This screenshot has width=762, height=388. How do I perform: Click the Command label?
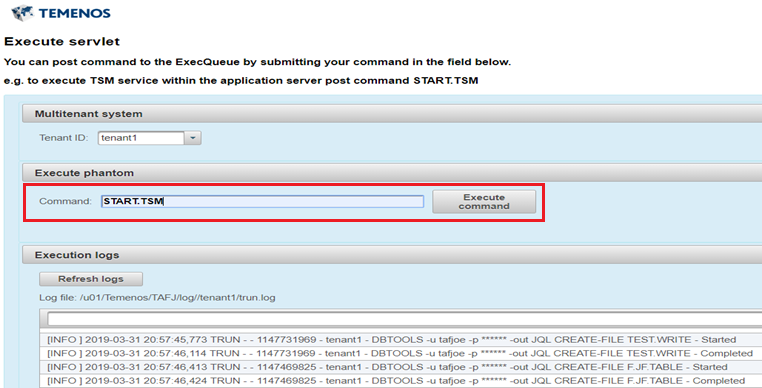[66, 201]
